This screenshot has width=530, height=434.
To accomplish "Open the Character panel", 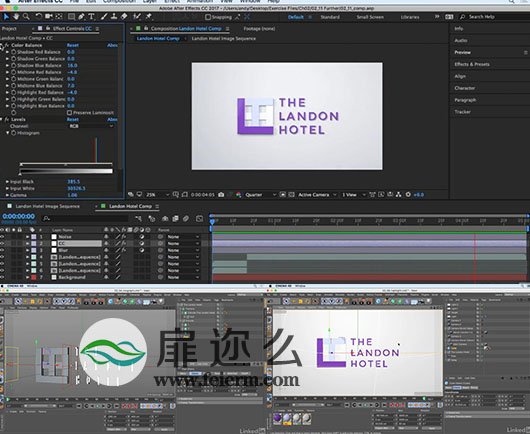I will (x=465, y=88).
